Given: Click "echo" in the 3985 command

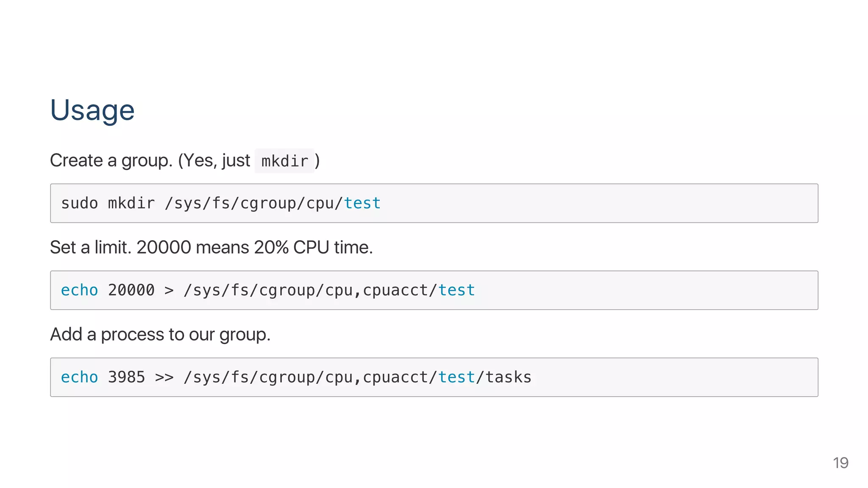Looking at the screenshot, I should coord(79,377).
